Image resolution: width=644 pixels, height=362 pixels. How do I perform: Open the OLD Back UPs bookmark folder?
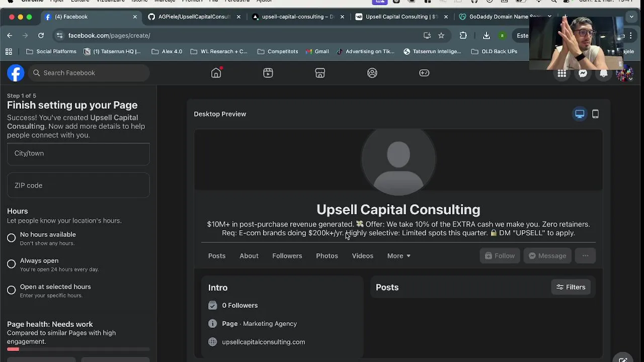click(494, 51)
